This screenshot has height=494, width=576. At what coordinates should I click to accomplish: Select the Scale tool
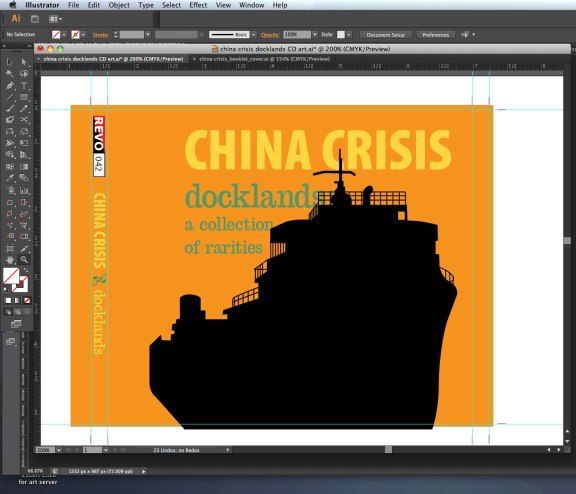(24, 131)
